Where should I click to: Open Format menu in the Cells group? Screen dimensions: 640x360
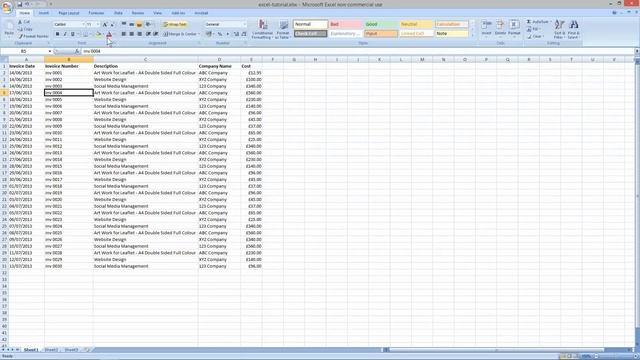click(514, 28)
